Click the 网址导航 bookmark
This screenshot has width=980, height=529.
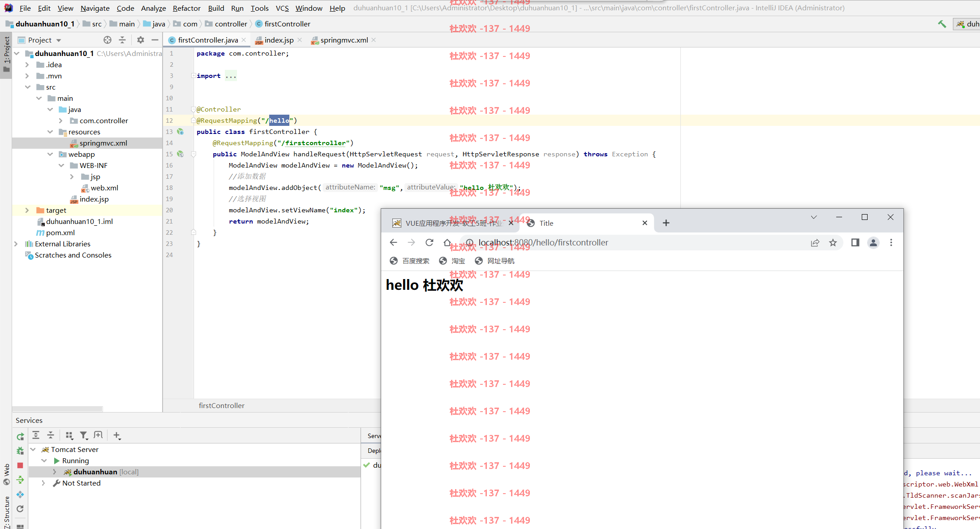[x=495, y=261]
